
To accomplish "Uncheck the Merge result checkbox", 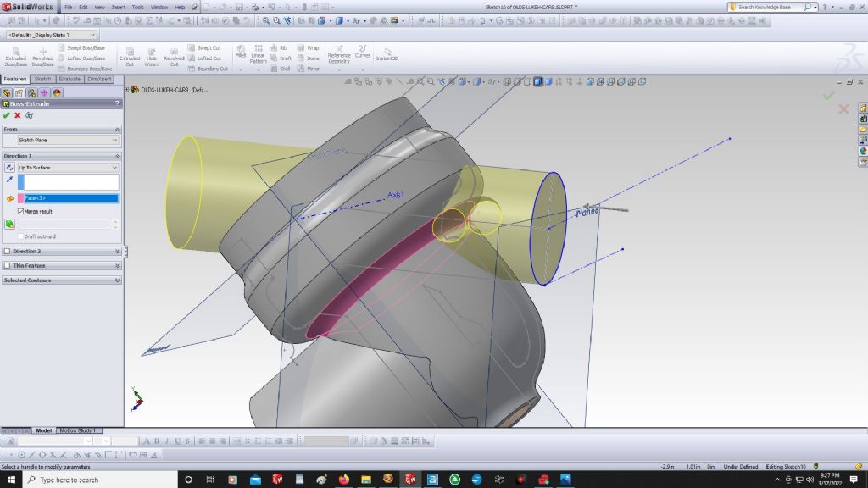I will click(x=21, y=211).
